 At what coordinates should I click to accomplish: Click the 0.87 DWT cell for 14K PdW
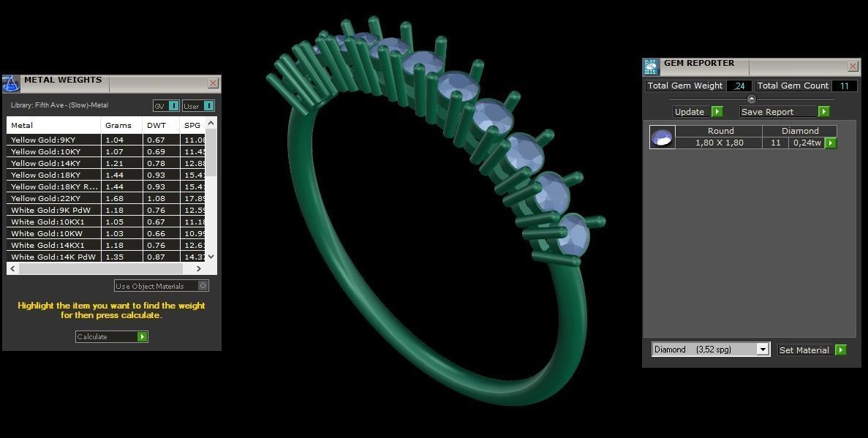point(161,257)
